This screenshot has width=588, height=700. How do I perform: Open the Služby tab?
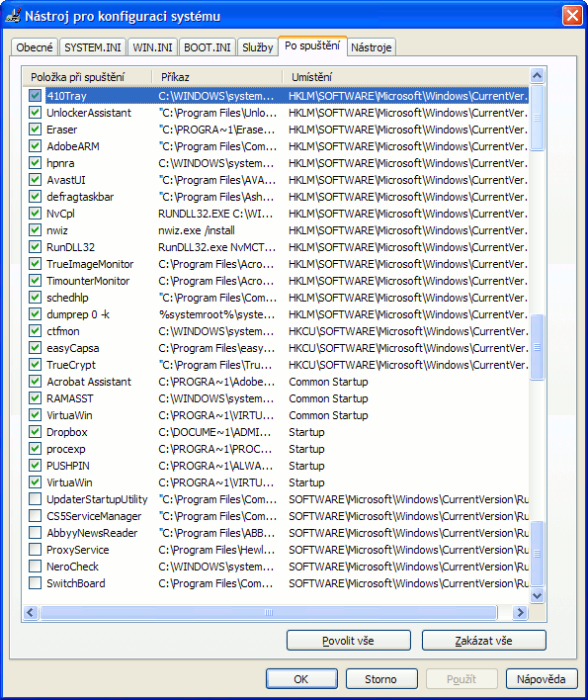tap(257, 47)
